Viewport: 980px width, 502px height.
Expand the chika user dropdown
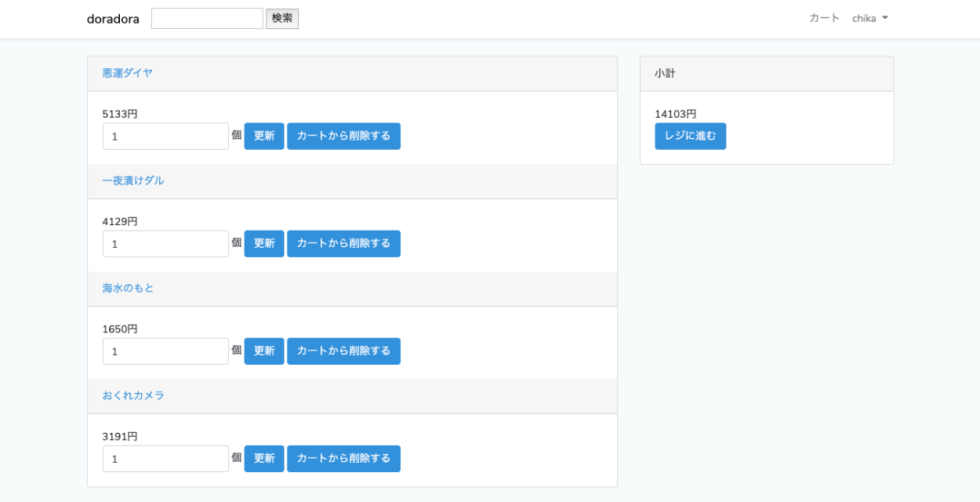pos(869,18)
